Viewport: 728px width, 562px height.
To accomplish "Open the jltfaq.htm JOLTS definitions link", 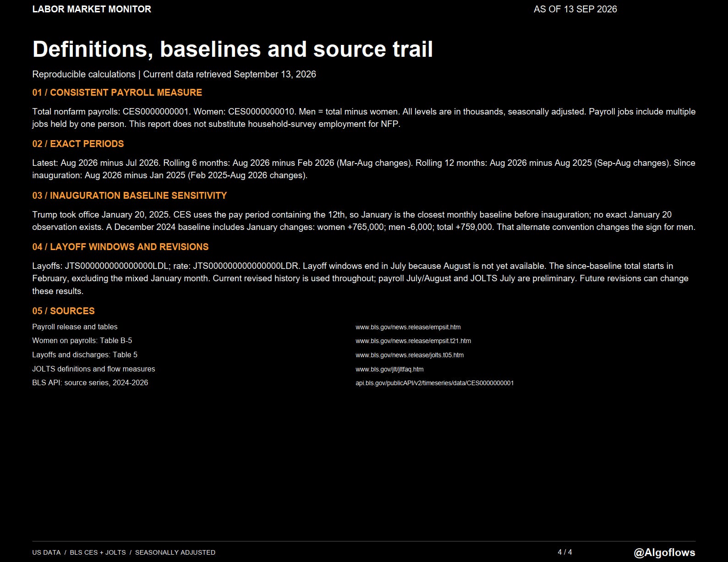I will coord(389,369).
